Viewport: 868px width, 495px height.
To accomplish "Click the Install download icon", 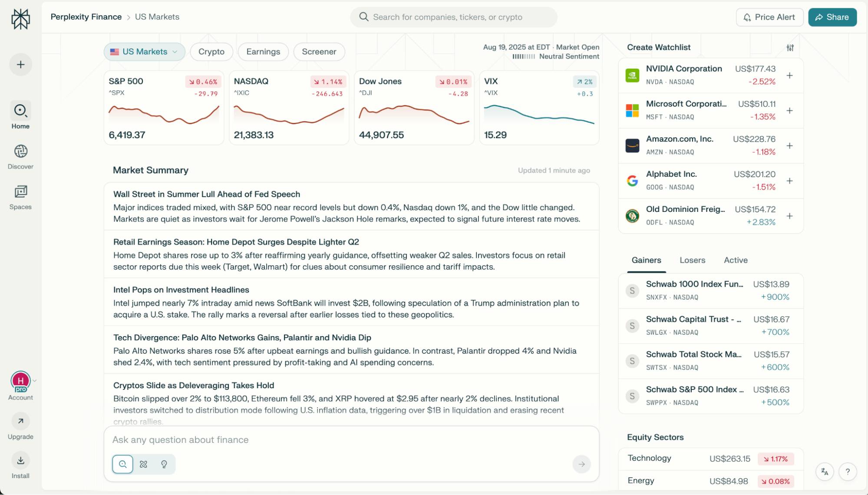I will coord(20,461).
